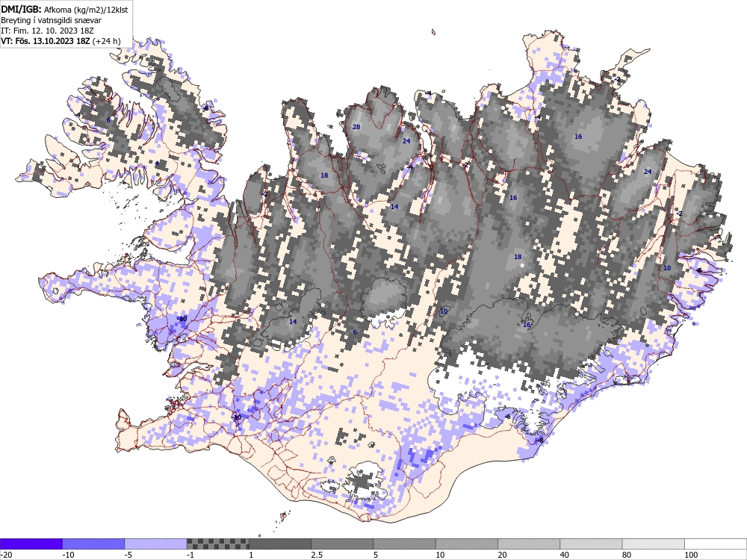The image size is (747, 560).
Task: Click the '100' legend scale value
Action: [x=691, y=555]
